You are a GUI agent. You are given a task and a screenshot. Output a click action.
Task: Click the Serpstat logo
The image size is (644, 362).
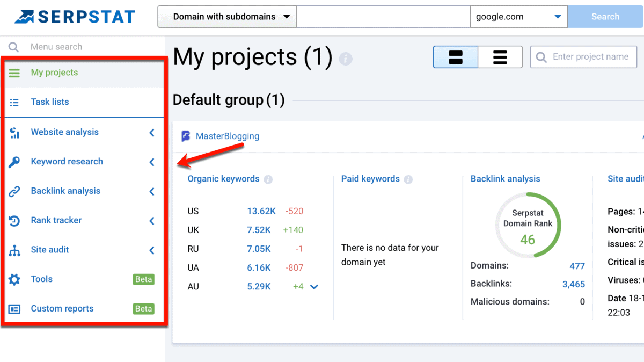click(75, 17)
